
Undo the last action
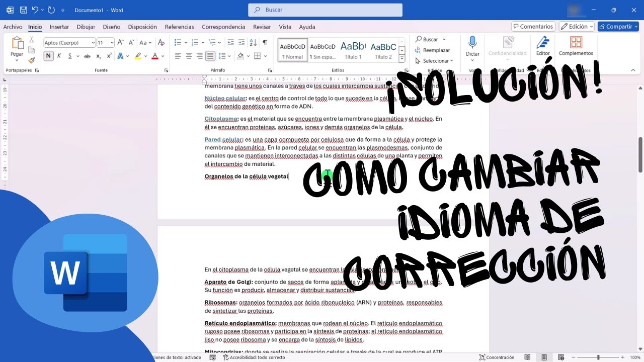point(35,10)
